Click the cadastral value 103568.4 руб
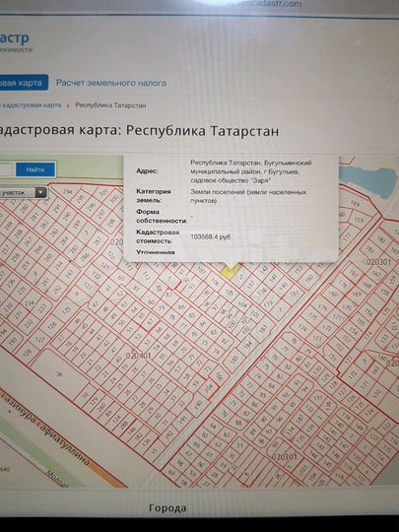399x532 pixels. [x=211, y=236]
